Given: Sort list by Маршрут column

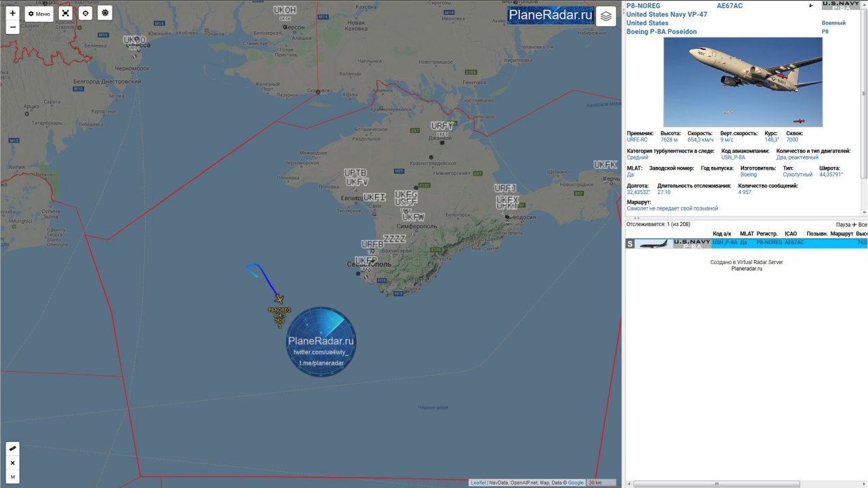Looking at the screenshot, I should 842,233.
